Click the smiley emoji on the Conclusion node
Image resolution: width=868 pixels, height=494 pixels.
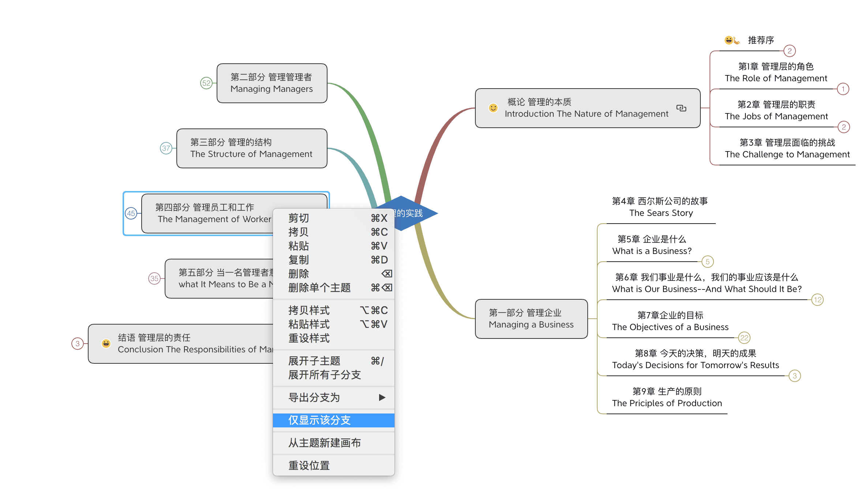[106, 343]
